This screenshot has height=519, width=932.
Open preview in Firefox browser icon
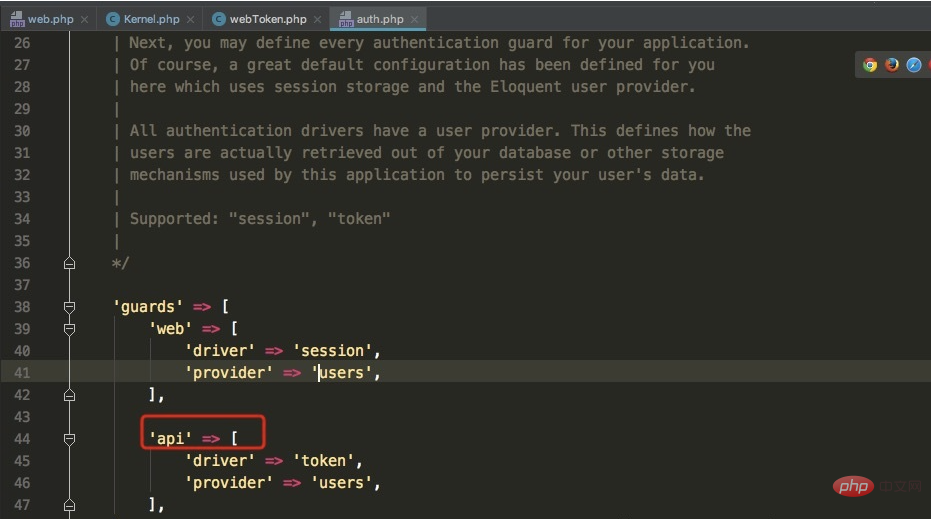[892, 65]
